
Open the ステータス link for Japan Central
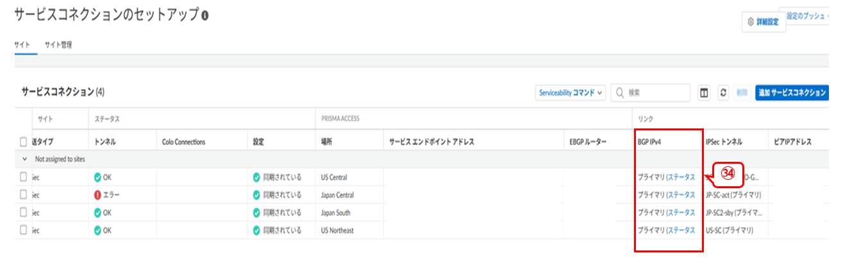tap(681, 195)
